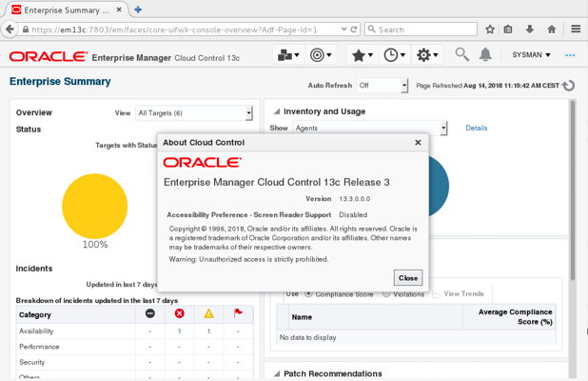This screenshot has height=381, width=588.
Task: Collapse the Inventory and Usage section
Action: click(x=277, y=111)
